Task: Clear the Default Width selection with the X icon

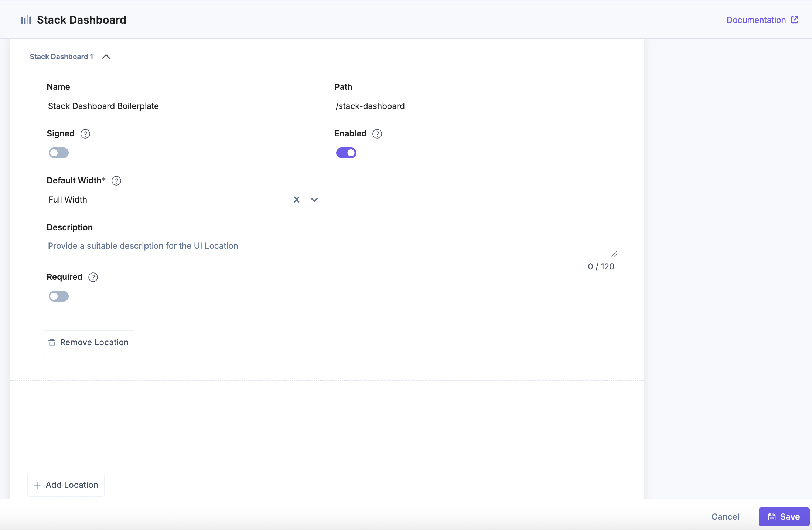Action: pyautogui.click(x=297, y=200)
